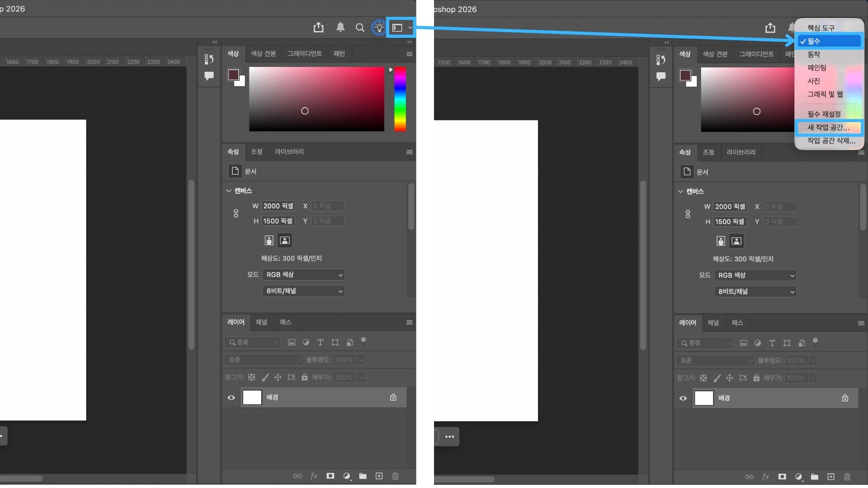The width and height of the screenshot is (868, 488).
Task: Add a layer mask in the left screenshot
Action: click(330, 476)
